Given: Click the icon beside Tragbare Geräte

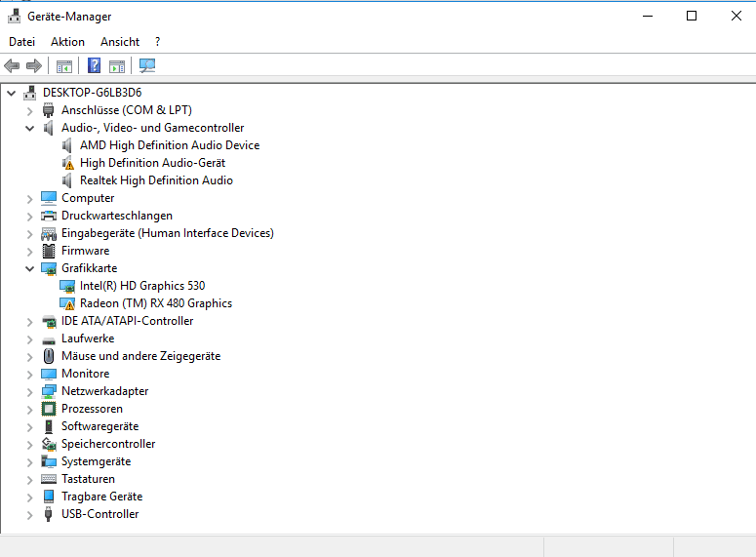Looking at the screenshot, I should coord(49,497).
